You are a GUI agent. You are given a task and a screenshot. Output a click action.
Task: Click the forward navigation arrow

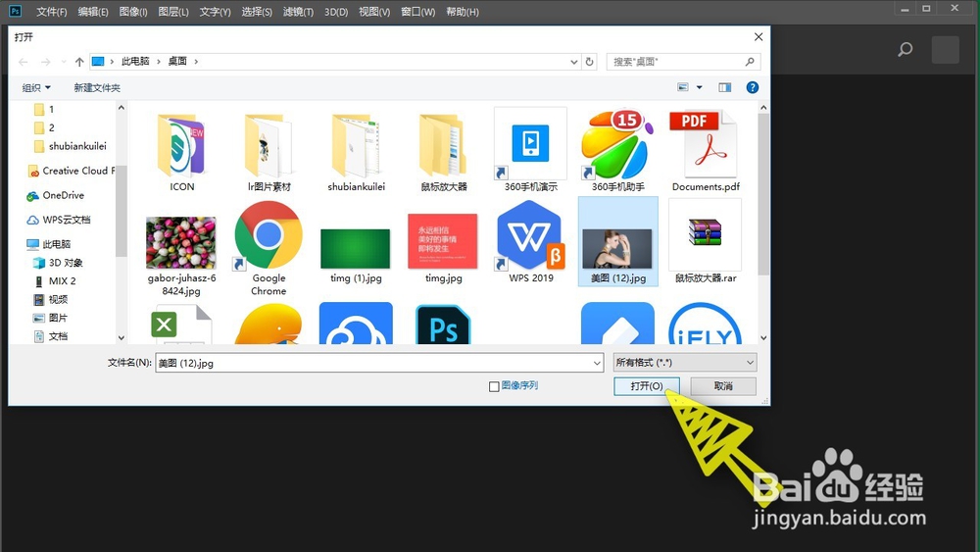[x=46, y=61]
